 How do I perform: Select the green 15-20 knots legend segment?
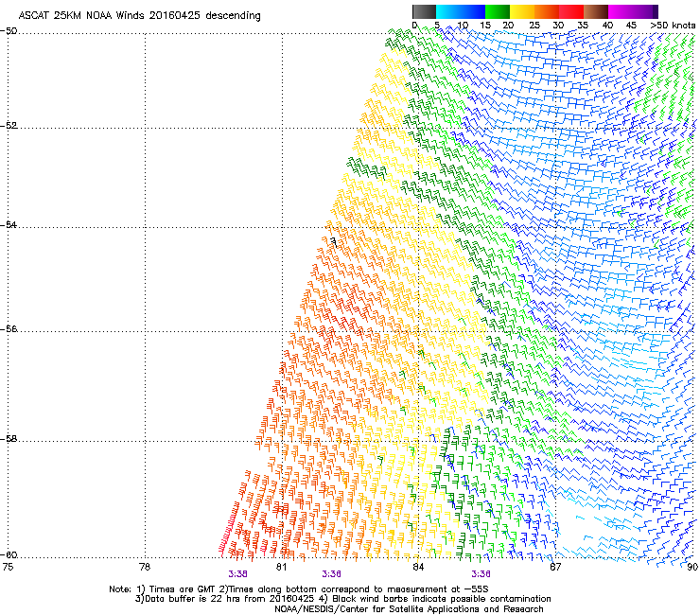(x=498, y=11)
